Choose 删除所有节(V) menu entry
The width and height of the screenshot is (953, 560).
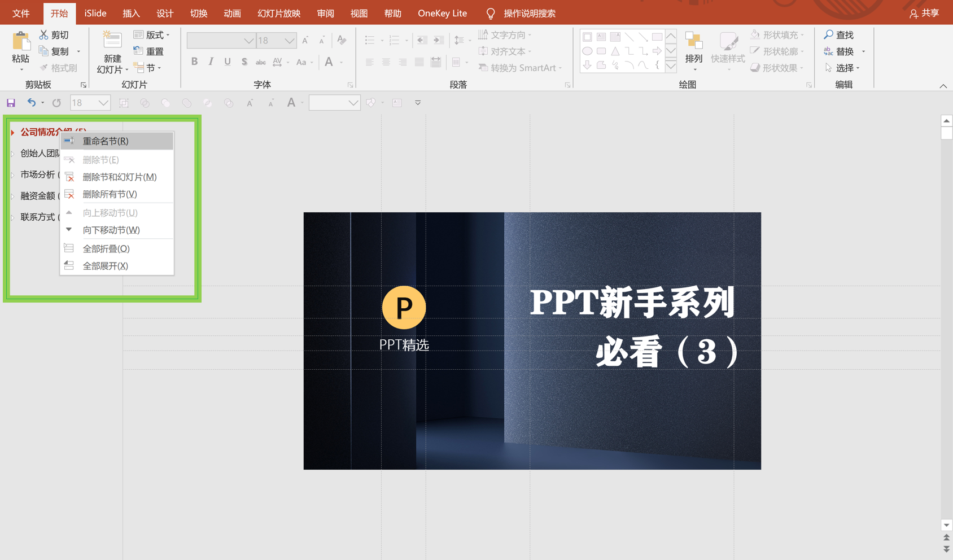[117, 194]
